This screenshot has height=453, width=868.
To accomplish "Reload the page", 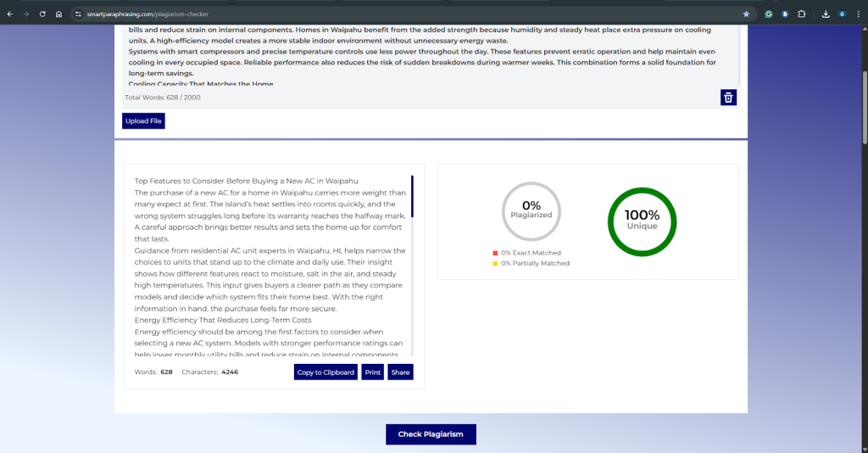I will click(x=42, y=14).
